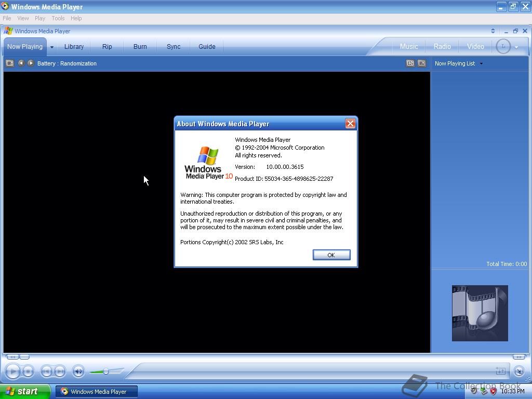The width and height of the screenshot is (532, 399).
Task: Click the first system tray icon
Action: coord(474,391)
